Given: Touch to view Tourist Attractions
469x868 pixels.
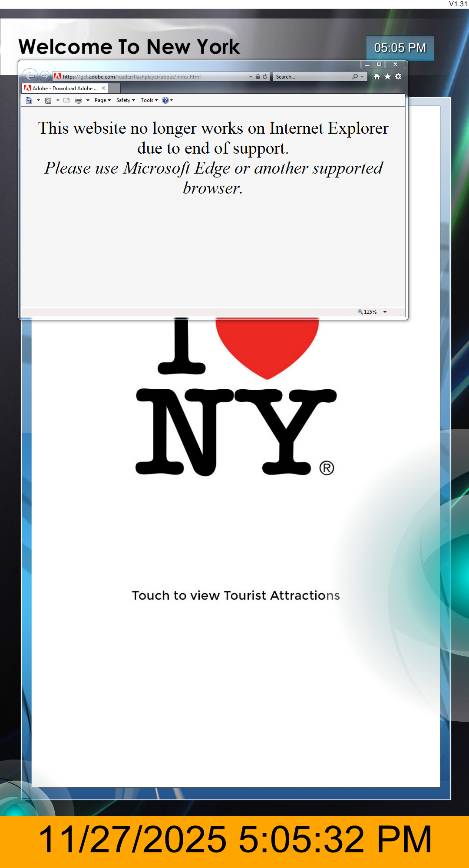Looking at the screenshot, I should (236, 595).
